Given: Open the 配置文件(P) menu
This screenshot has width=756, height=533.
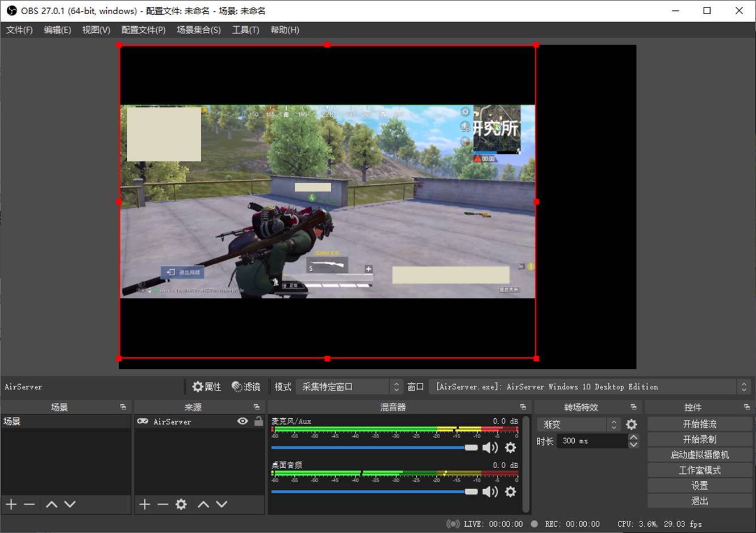Looking at the screenshot, I should click(143, 30).
